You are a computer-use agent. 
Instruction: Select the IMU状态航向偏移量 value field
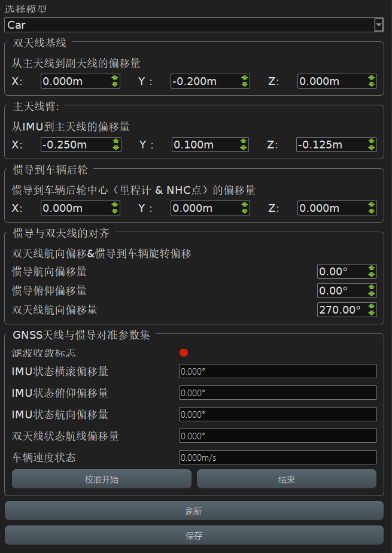point(278,414)
